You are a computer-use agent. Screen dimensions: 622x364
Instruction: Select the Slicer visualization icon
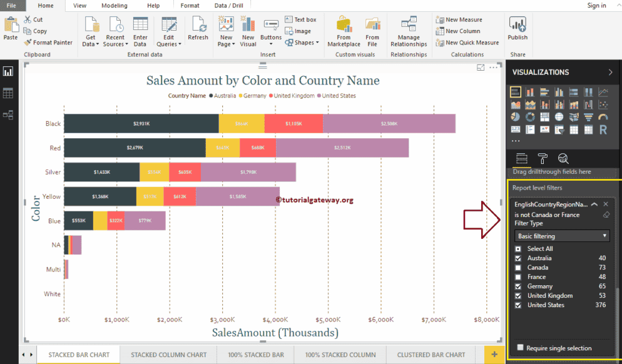click(x=559, y=131)
